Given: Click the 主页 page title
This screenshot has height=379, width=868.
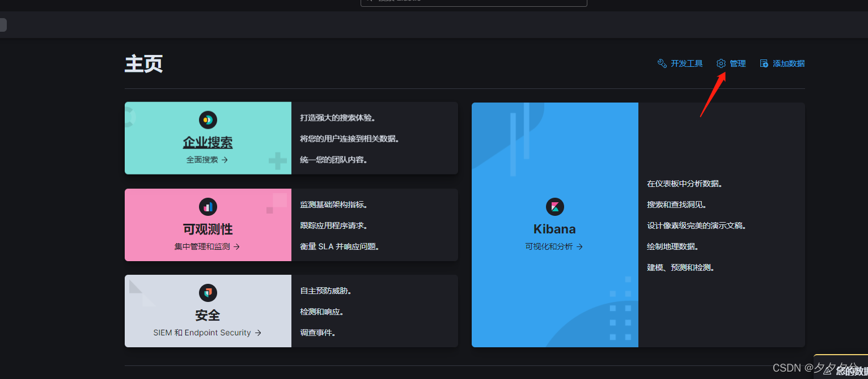Looking at the screenshot, I should (x=144, y=63).
